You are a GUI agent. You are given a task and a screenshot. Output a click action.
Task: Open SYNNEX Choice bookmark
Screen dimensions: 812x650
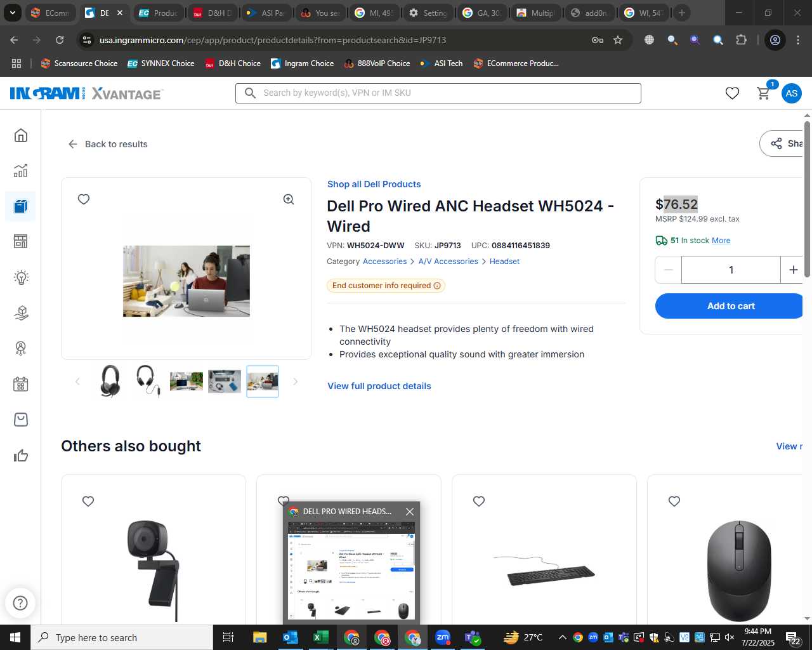pyautogui.click(x=161, y=63)
